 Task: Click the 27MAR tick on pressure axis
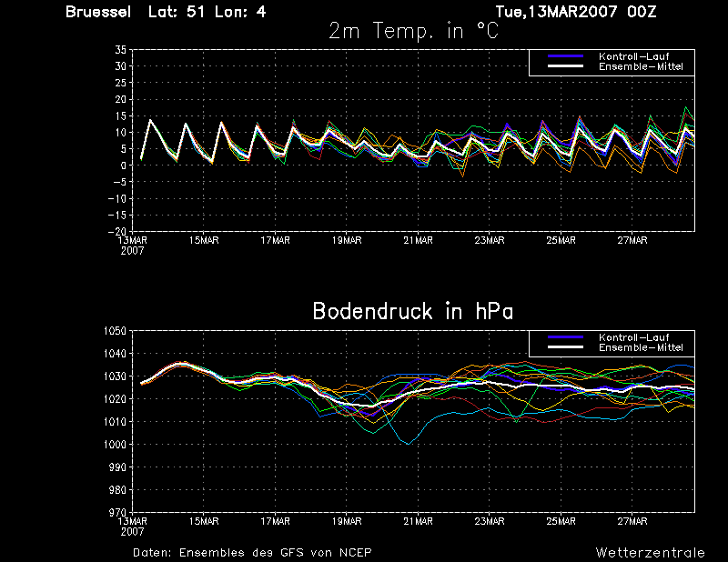[x=632, y=522]
